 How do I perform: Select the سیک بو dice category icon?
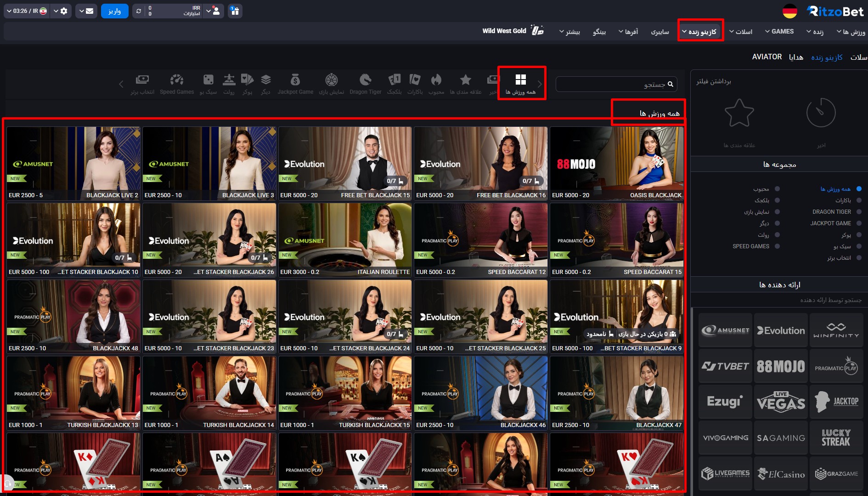click(x=208, y=84)
